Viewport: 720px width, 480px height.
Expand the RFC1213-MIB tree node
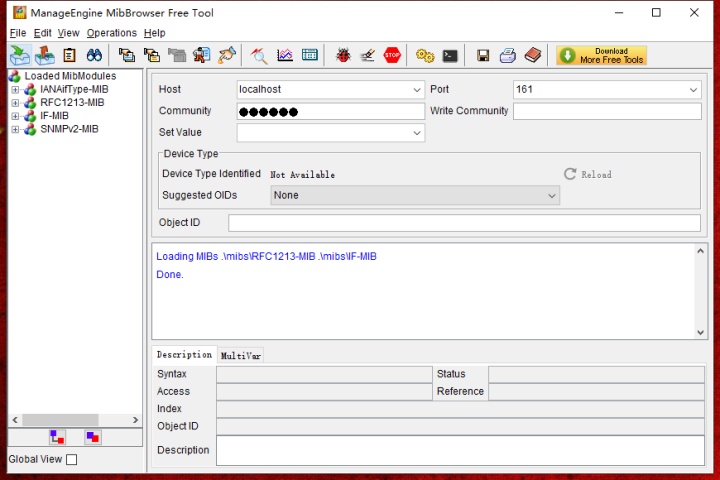15,103
